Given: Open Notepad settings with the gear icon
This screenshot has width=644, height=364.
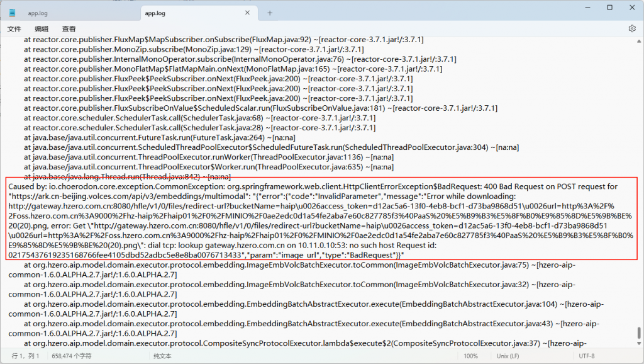Looking at the screenshot, I should [632, 28].
